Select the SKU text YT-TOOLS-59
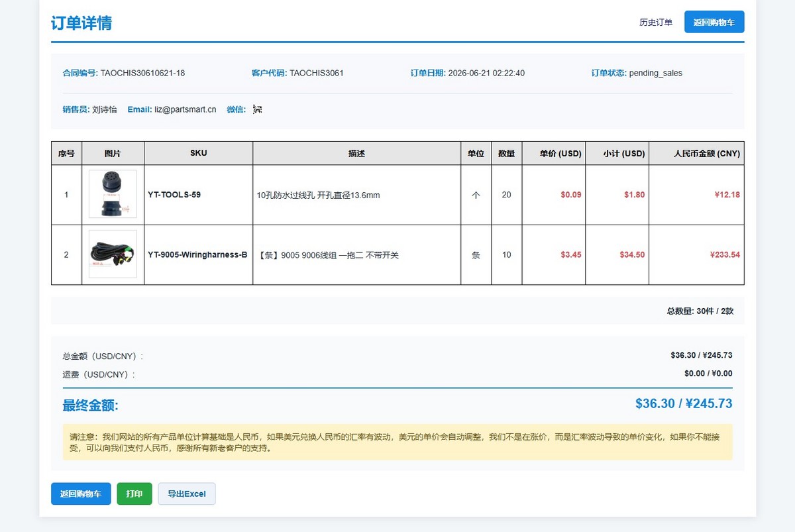This screenshot has width=795, height=532. click(174, 195)
